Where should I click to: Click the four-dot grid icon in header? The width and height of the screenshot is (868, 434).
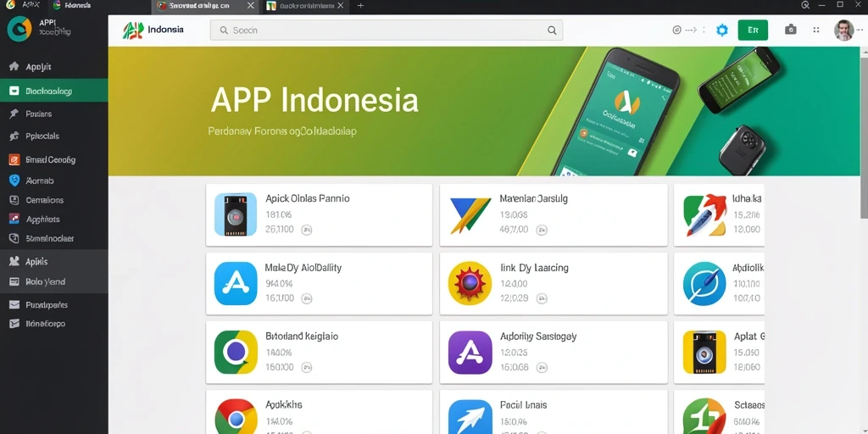coord(816,31)
